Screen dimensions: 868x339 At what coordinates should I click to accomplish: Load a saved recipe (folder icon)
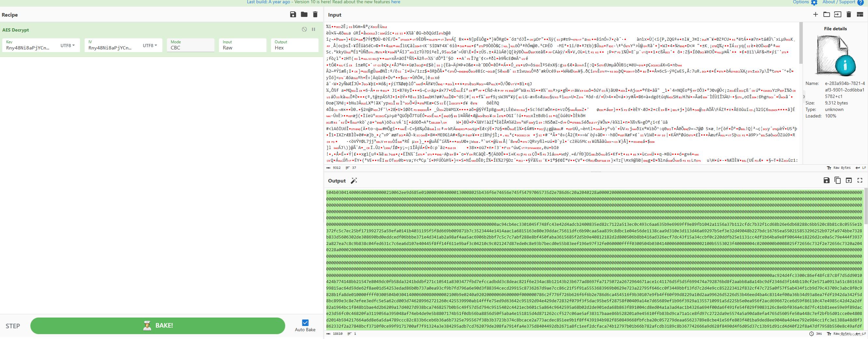(x=304, y=15)
